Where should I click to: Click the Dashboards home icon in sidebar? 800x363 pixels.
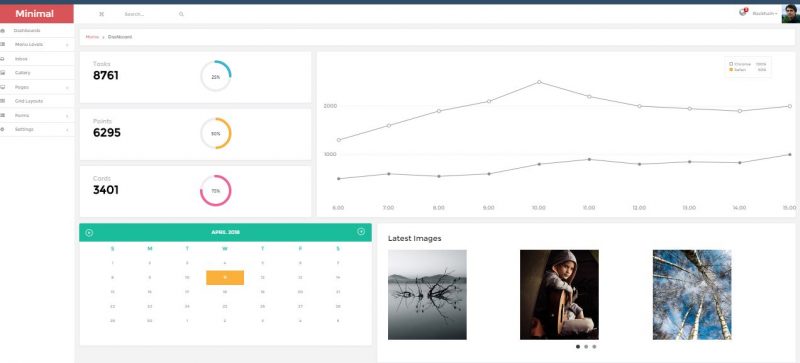[x=3, y=31]
